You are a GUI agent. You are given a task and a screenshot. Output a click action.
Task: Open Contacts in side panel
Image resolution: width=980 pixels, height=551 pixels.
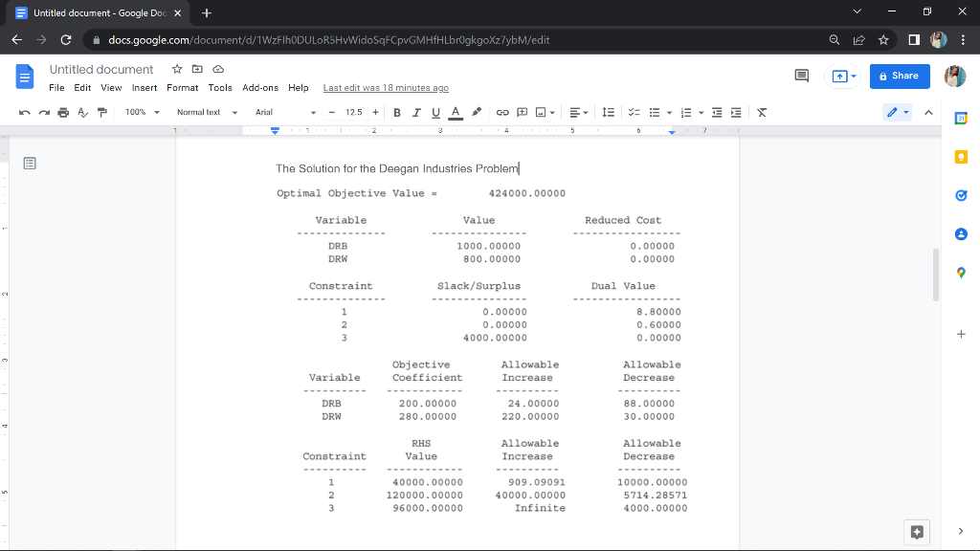coord(961,234)
